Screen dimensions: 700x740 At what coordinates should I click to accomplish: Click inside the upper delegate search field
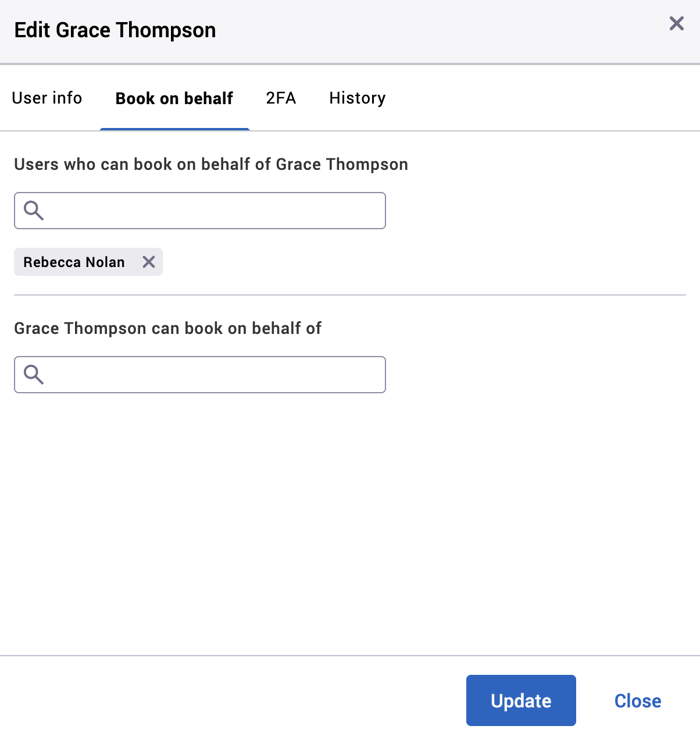pyautogui.click(x=199, y=211)
